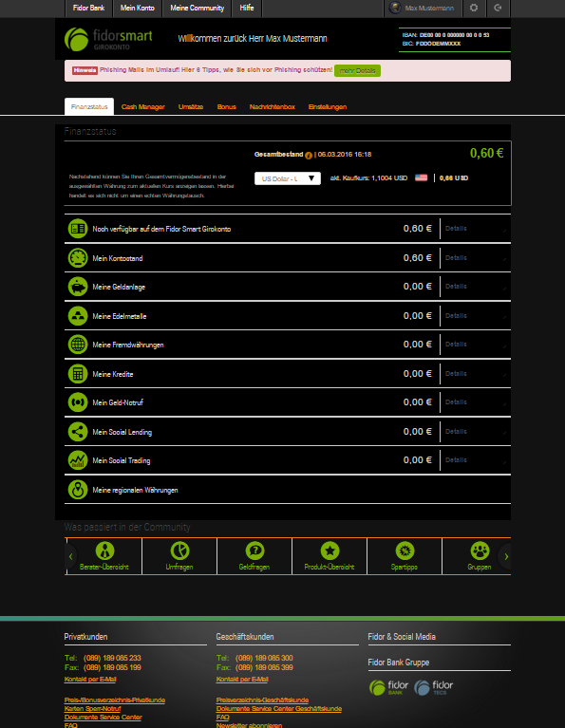Click Max Mustermann username in top bar

(429, 8)
